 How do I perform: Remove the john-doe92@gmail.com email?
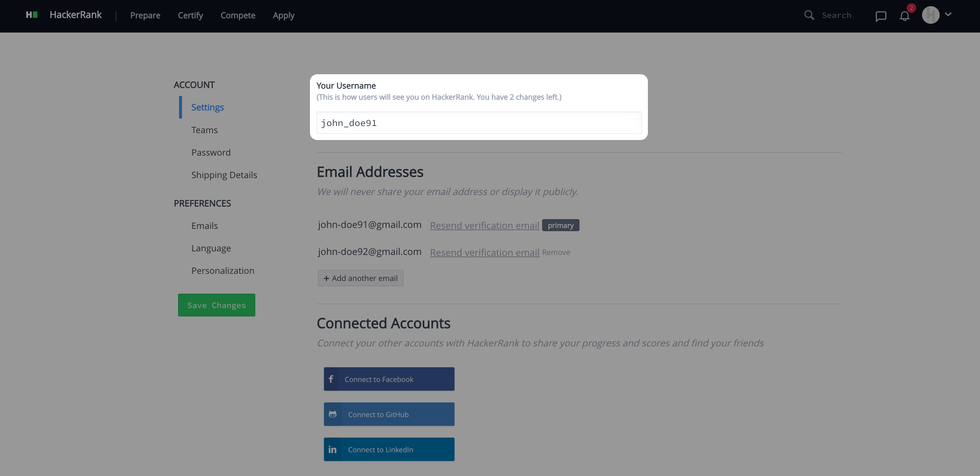(x=556, y=253)
